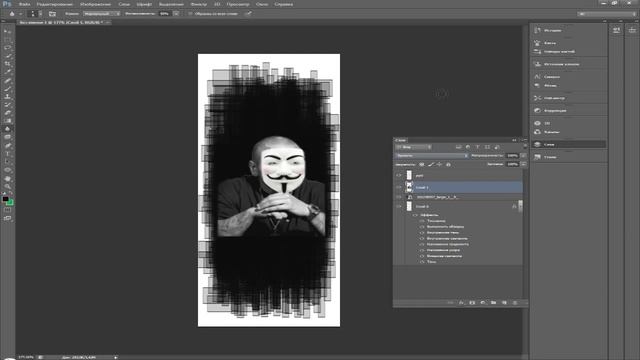This screenshot has width=640, height=360.
Task: Create a new layer icon
Action: coord(504,302)
